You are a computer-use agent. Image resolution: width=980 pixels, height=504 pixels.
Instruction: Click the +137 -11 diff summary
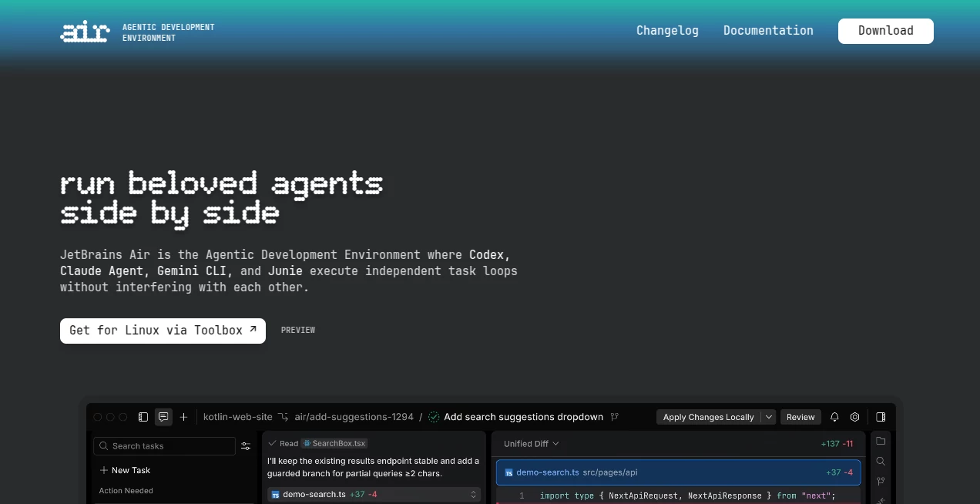point(837,444)
